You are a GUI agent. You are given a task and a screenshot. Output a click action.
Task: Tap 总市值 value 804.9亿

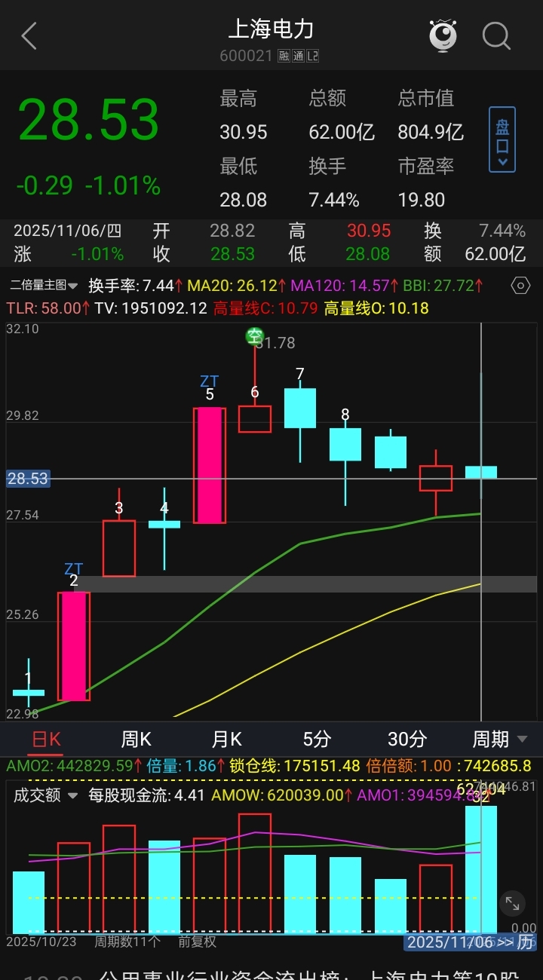431,132
